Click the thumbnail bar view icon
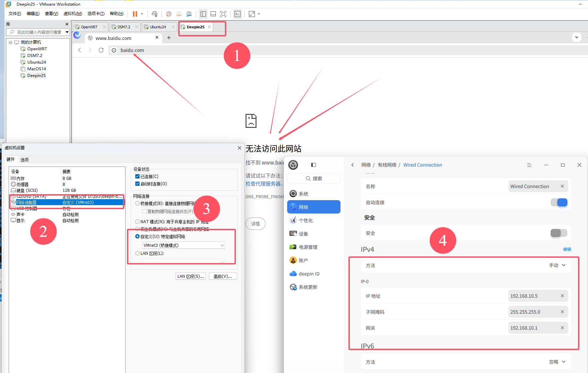 click(x=213, y=14)
